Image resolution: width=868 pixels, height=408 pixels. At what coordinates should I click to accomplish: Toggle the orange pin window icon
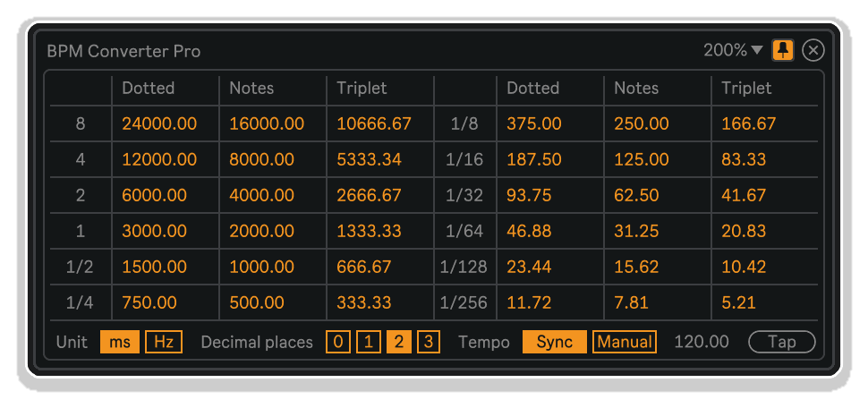[x=783, y=50]
